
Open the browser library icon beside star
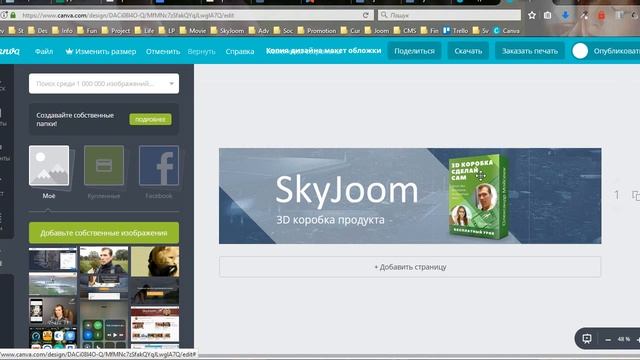click(547, 16)
